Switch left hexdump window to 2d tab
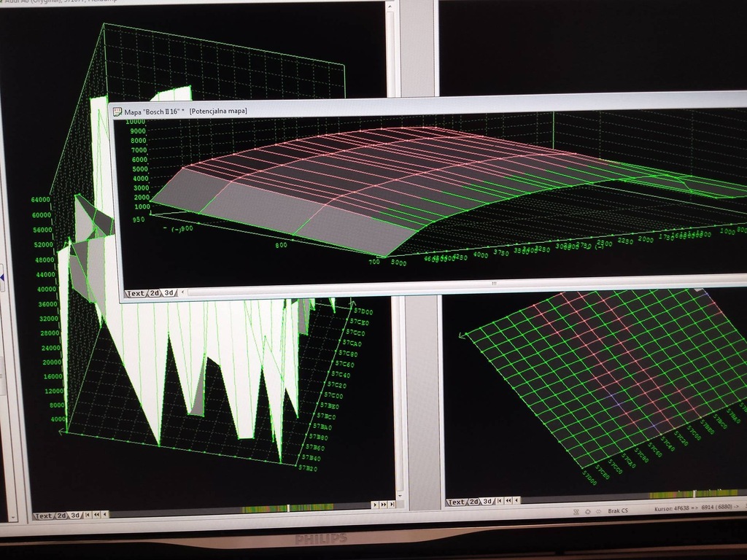The image size is (747, 560). [61, 516]
